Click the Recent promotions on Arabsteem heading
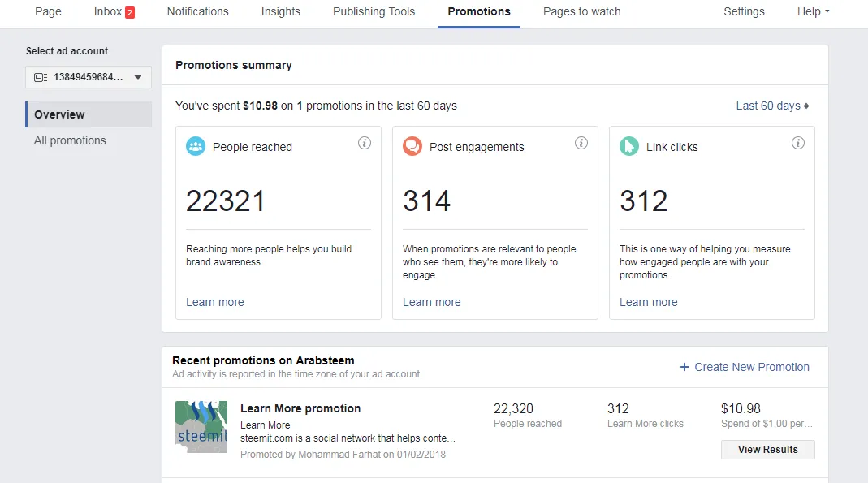868x483 pixels. pyautogui.click(x=263, y=360)
